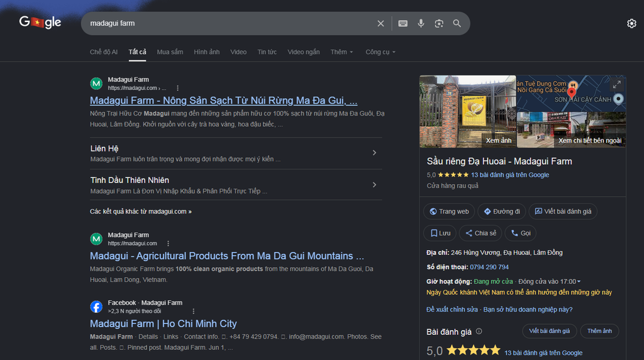644x360 pixels.
Task: Start voice search with microphone icon
Action: point(421,23)
